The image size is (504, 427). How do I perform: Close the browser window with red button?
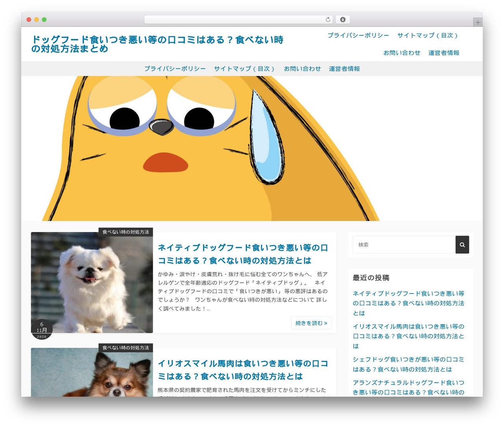point(29,20)
